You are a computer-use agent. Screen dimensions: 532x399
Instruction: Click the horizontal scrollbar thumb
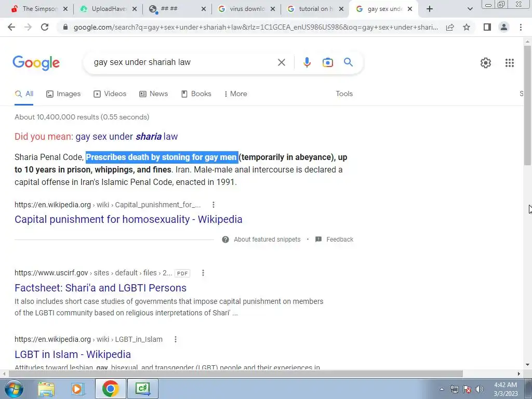pyautogui.click(x=236, y=374)
